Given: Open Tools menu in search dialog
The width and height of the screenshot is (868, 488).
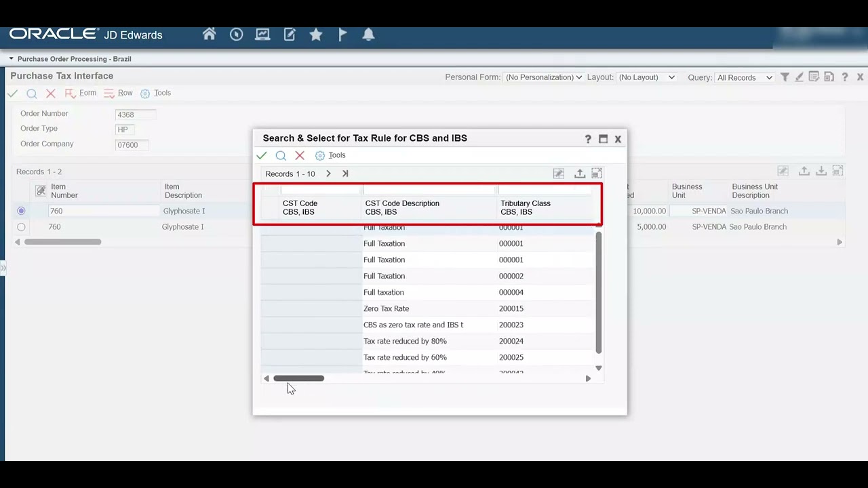Looking at the screenshot, I should [x=330, y=155].
